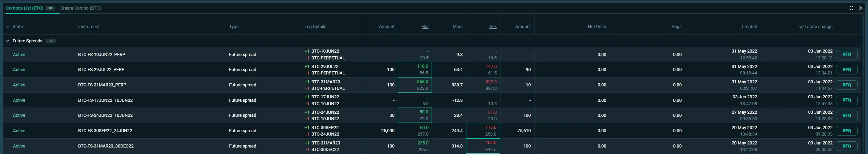Request RFQ for BTC-FS-30SEP22_24JUN22
The image size is (868, 154).
pos(847,131)
